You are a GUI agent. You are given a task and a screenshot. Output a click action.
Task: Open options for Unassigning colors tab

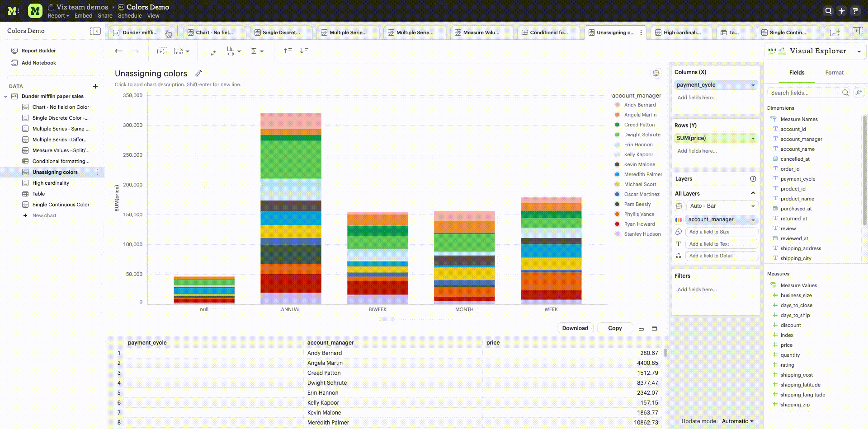coord(641,33)
